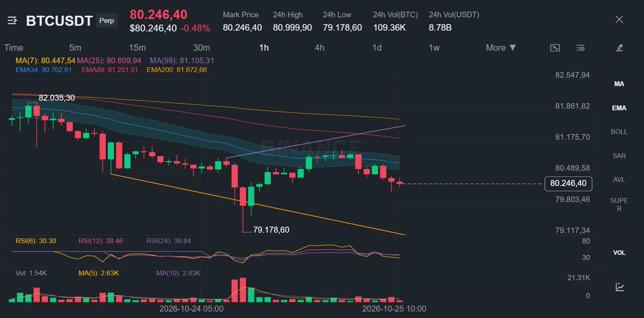Toggle the EMA indicator in the sidebar
This screenshot has width=644, height=318.
(x=619, y=108)
